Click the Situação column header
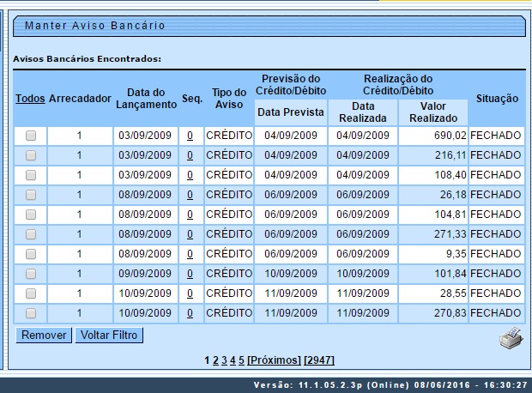Screen dimensions: 532x393 (x=497, y=99)
